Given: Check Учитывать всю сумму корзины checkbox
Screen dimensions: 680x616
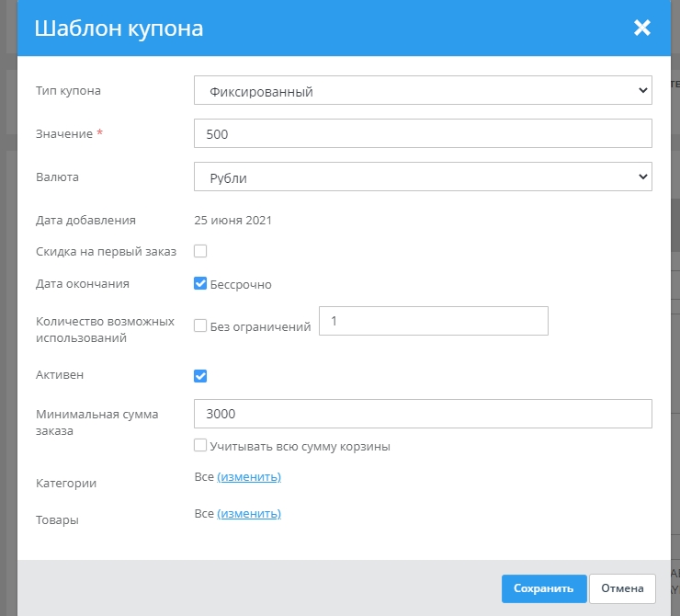Looking at the screenshot, I should pyautogui.click(x=200, y=446).
